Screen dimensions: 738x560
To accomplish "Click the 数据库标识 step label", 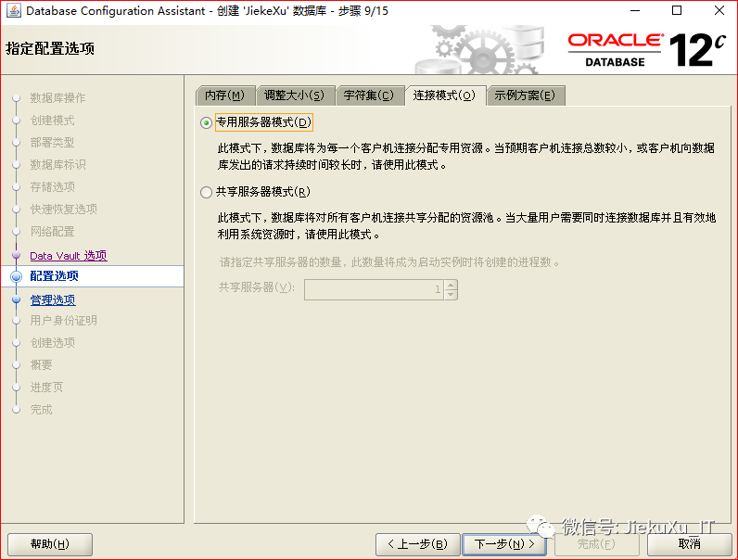I will 57,165.
